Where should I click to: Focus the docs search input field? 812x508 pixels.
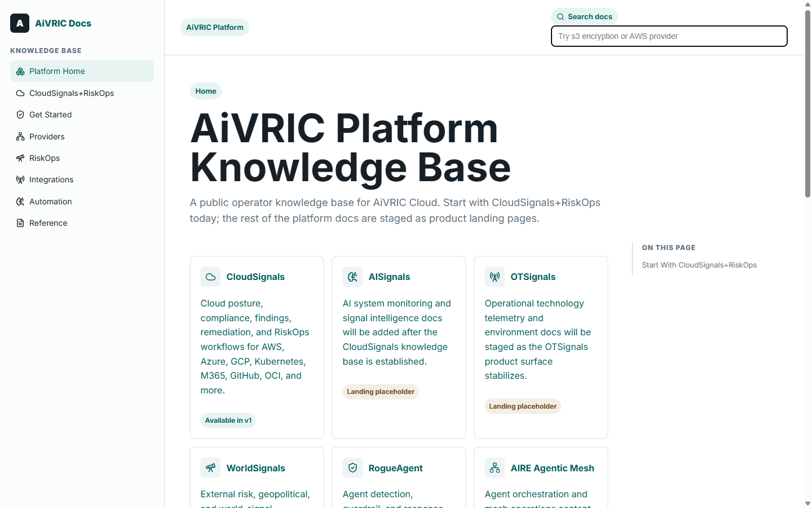click(669, 36)
